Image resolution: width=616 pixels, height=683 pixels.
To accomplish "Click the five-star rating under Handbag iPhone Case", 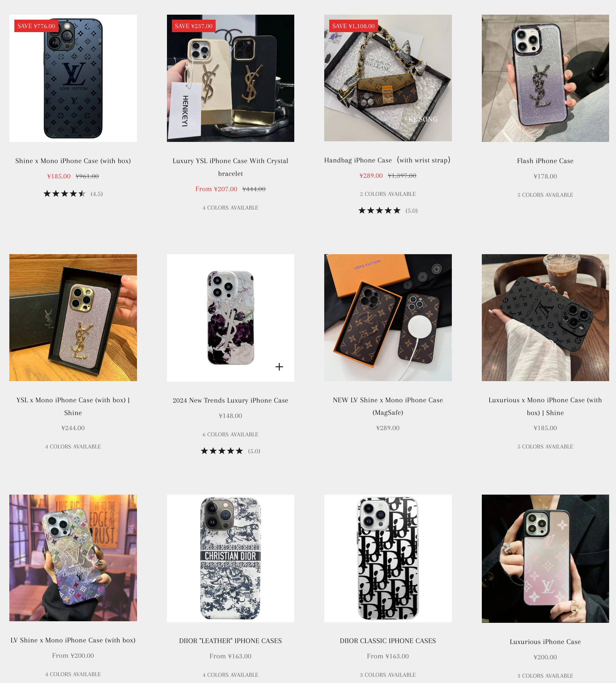I will (x=388, y=211).
